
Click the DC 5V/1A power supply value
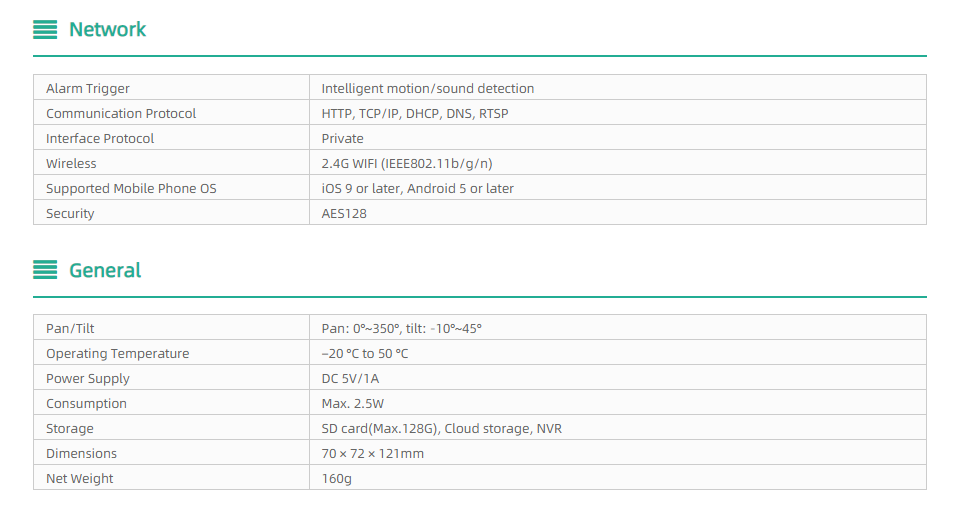pyautogui.click(x=350, y=379)
